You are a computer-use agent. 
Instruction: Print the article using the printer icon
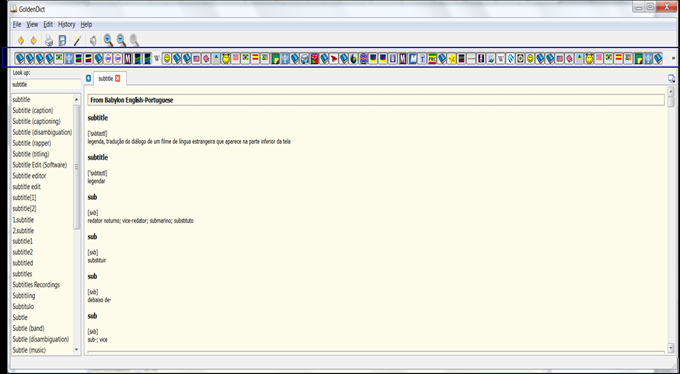[49, 41]
